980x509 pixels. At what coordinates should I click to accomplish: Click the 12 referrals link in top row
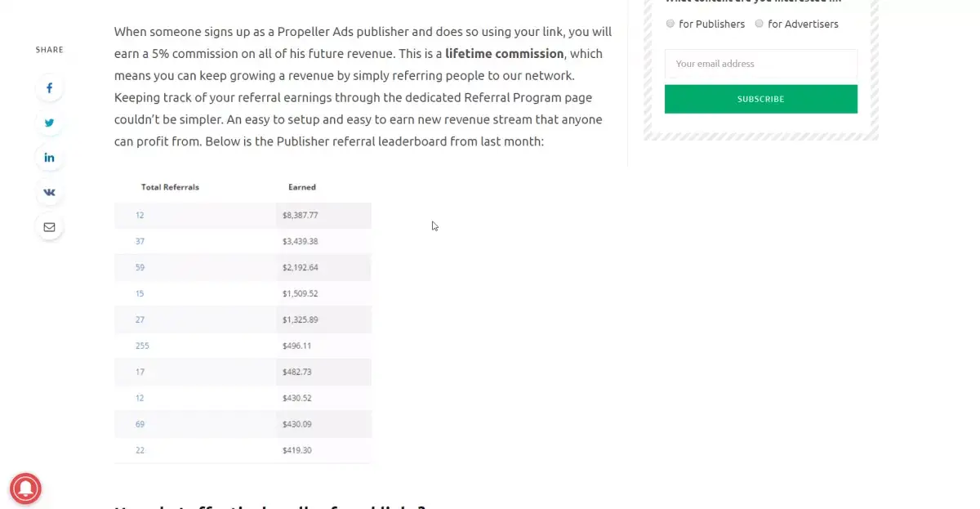pyautogui.click(x=140, y=215)
